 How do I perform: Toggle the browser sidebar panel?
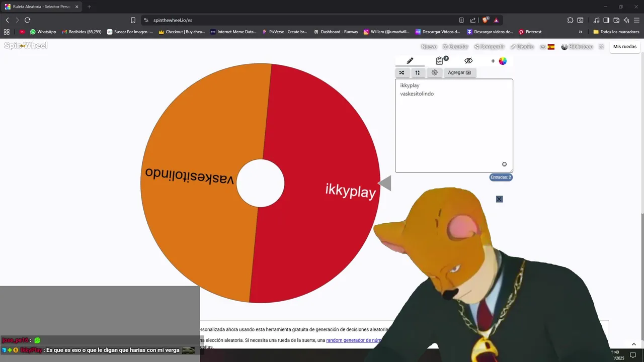tap(606, 20)
